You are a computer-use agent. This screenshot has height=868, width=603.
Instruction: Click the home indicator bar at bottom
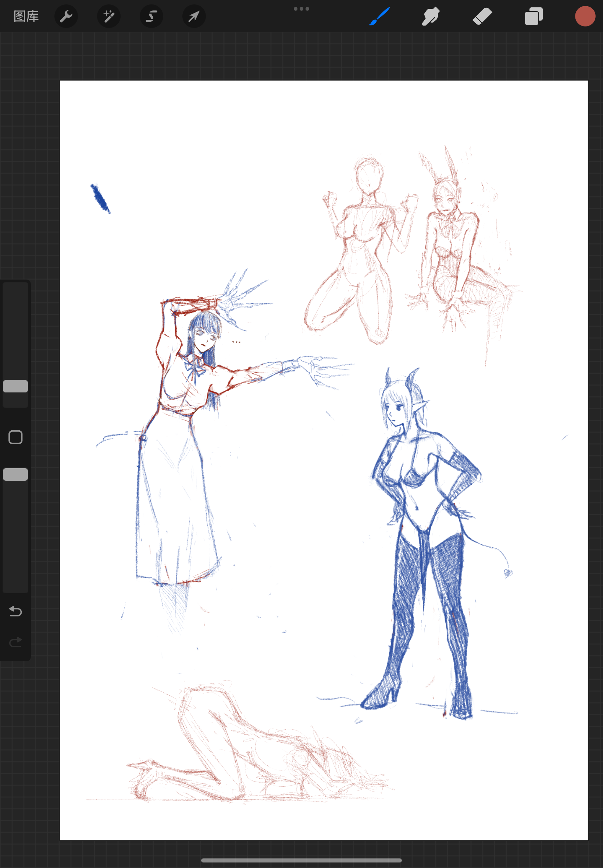click(x=301, y=860)
